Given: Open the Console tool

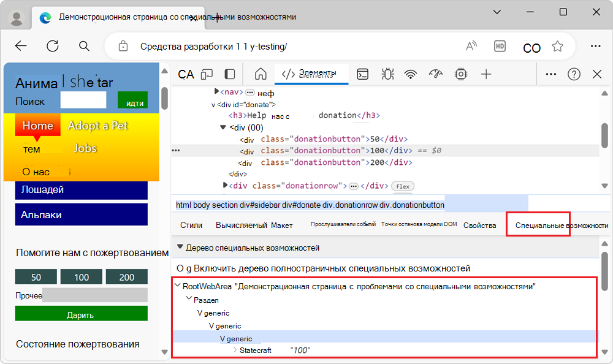Looking at the screenshot, I should click(363, 74).
